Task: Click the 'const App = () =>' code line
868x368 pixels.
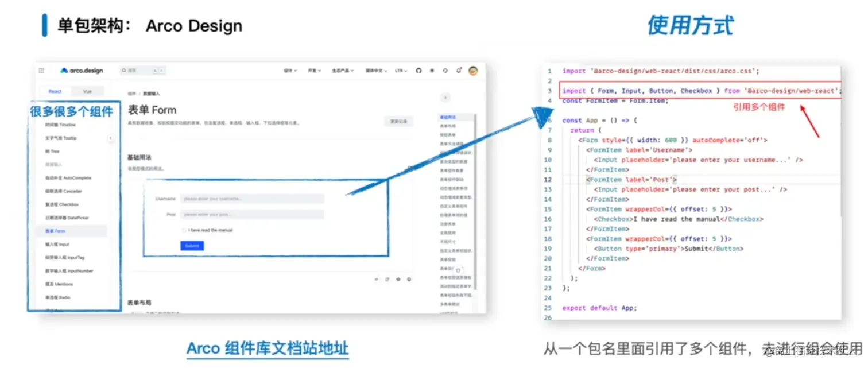Action: coord(600,121)
